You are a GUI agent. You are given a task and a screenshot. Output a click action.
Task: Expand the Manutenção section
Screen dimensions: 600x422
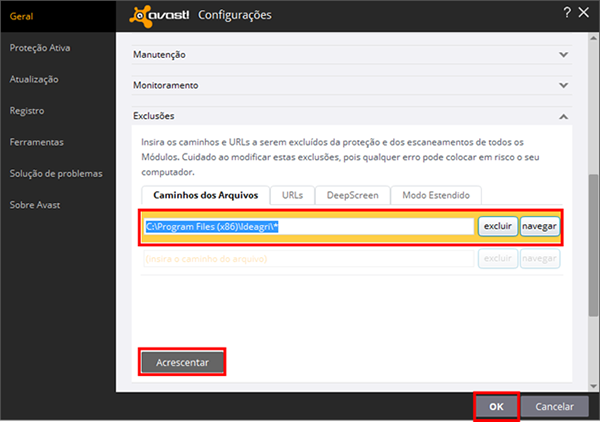tap(563, 55)
